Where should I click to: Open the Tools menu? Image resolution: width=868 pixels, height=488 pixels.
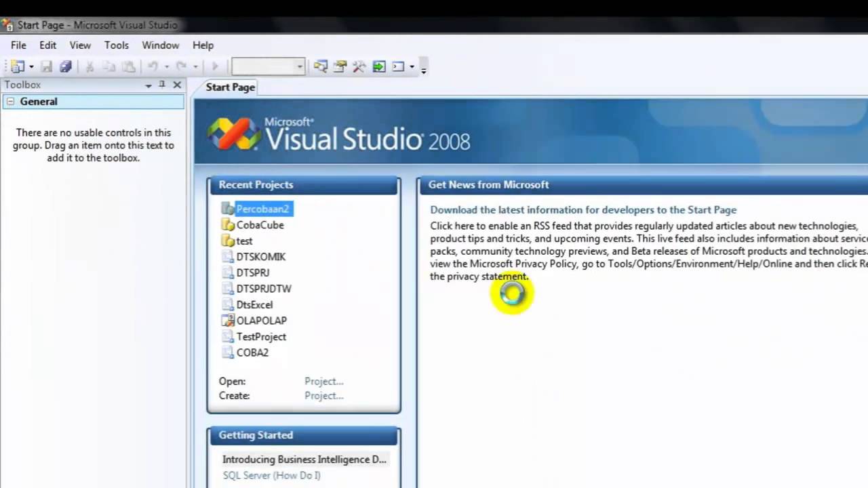coord(117,45)
